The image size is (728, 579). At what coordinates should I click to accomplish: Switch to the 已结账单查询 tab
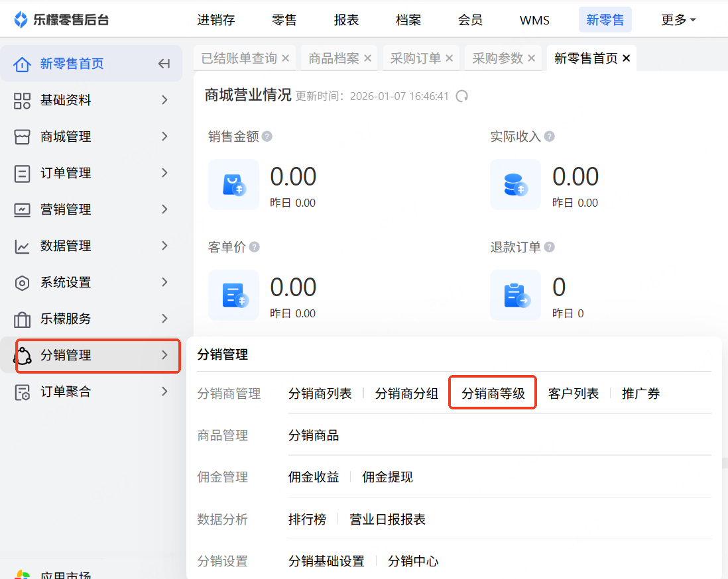(239, 58)
